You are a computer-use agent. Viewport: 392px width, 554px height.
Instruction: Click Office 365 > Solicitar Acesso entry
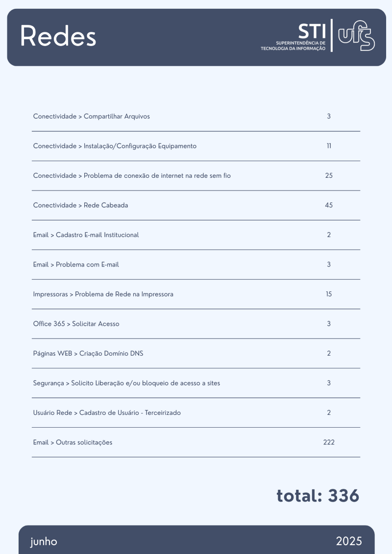click(76, 324)
